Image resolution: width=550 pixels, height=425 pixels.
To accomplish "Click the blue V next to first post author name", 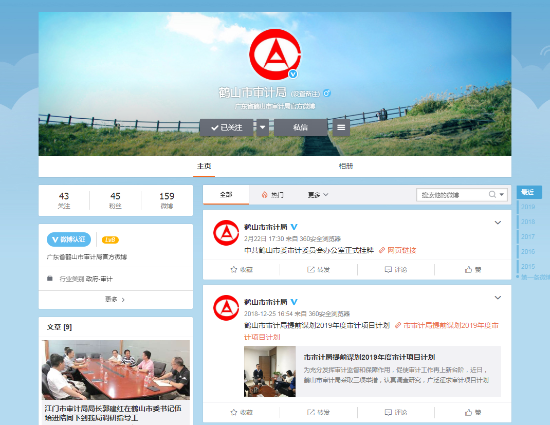I will [294, 227].
